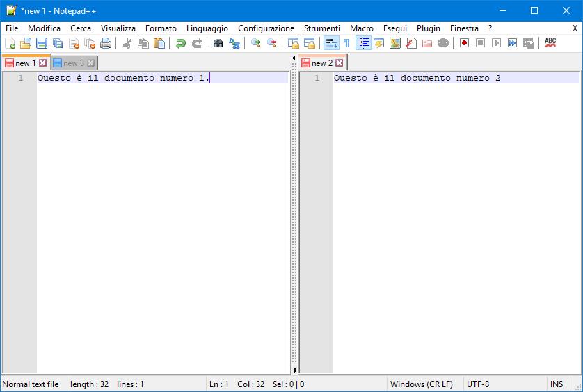The height and width of the screenshot is (392, 583).
Task: Click 'Windows (CR LF)' in status bar
Action: pos(422,384)
